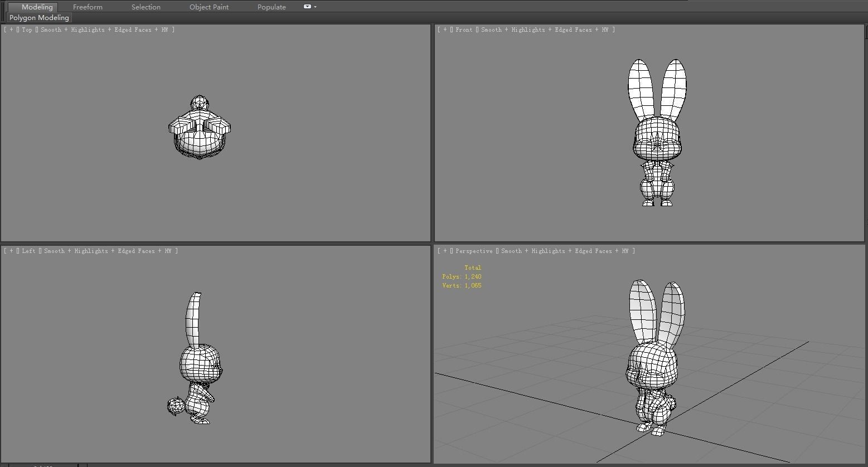The height and width of the screenshot is (467, 868).
Task: Open the [+] menu of the Top viewport
Action: [11, 30]
